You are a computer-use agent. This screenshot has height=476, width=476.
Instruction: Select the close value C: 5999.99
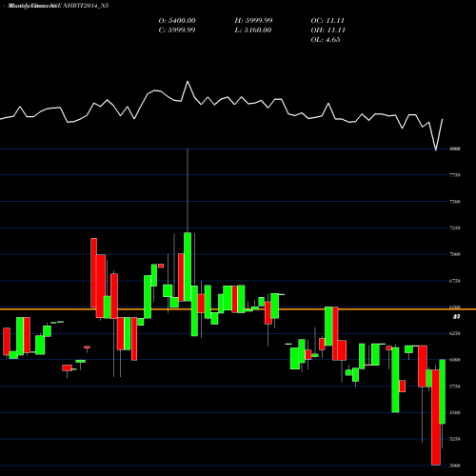(177, 30)
